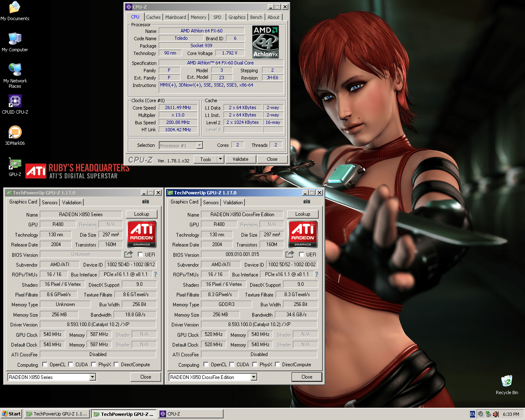Click Lookup button in left GPU-Z window

click(142, 214)
